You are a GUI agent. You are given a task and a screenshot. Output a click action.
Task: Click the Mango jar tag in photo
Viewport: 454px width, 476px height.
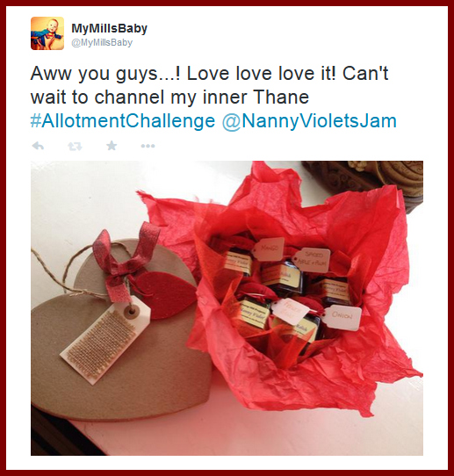click(x=268, y=249)
